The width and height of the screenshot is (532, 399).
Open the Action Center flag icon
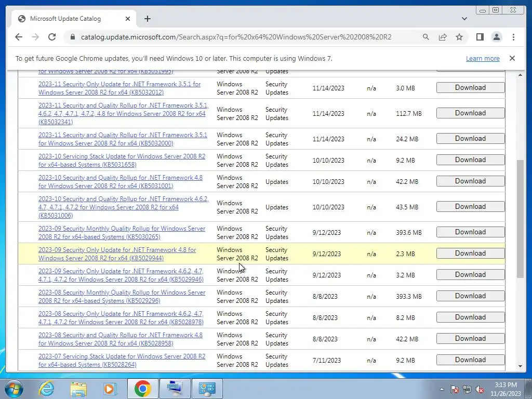[455, 389]
